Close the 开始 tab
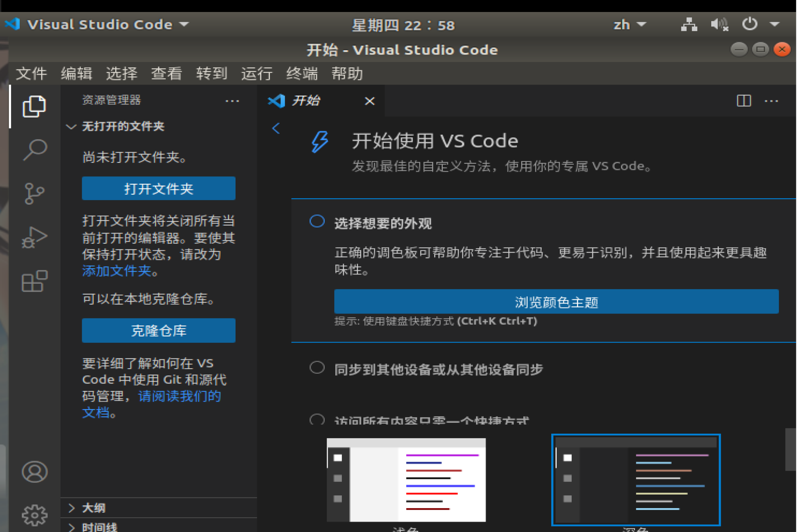 click(370, 101)
